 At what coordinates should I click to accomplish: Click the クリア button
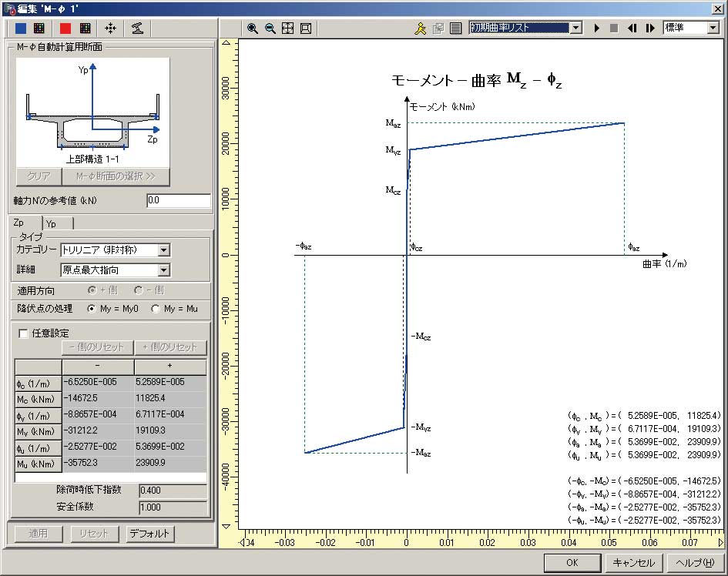[x=39, y=176]
